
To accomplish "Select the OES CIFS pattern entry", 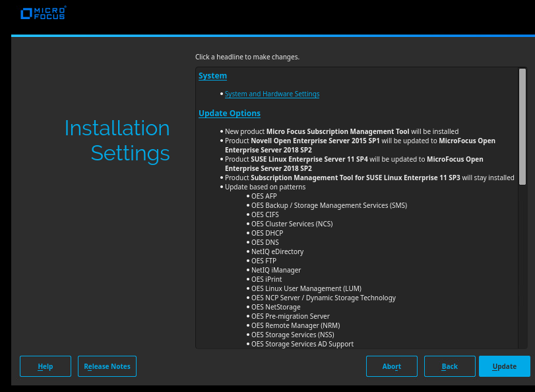I will [x=265, y=214].
